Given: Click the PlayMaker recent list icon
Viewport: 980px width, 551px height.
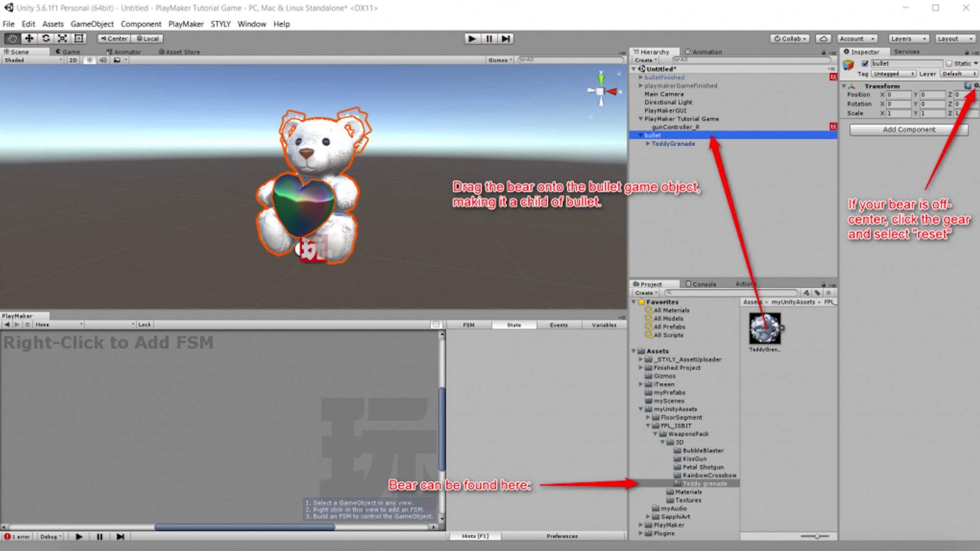Looking at the screenshot, I should pyautogui.click(x=27, y=325).
